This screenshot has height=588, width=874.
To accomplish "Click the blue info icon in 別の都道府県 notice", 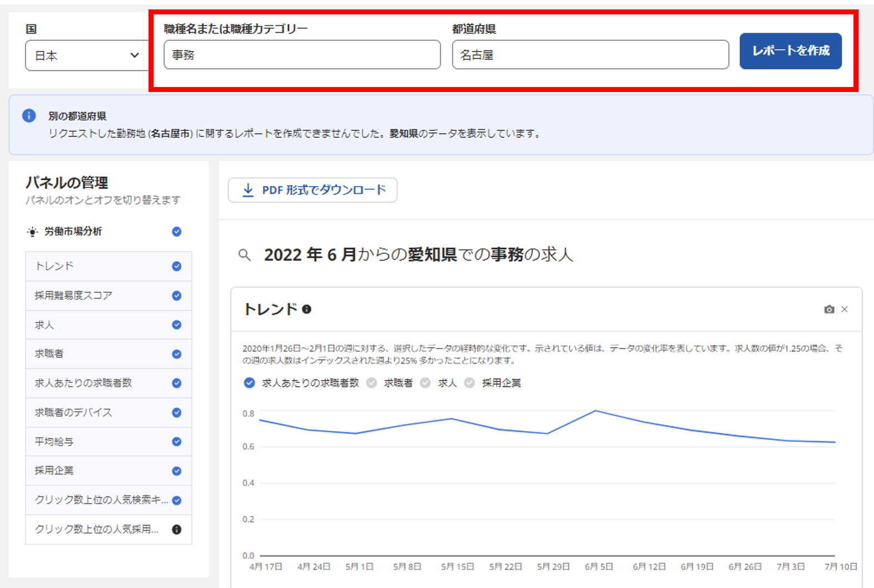I will 29,116.
